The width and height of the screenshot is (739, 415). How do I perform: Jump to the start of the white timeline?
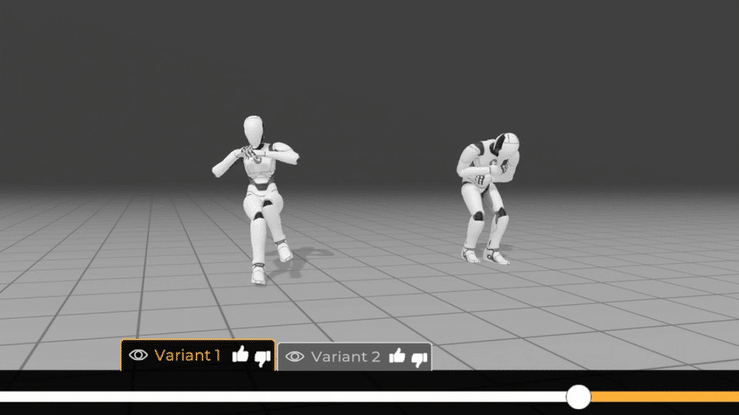coord(4,397)
